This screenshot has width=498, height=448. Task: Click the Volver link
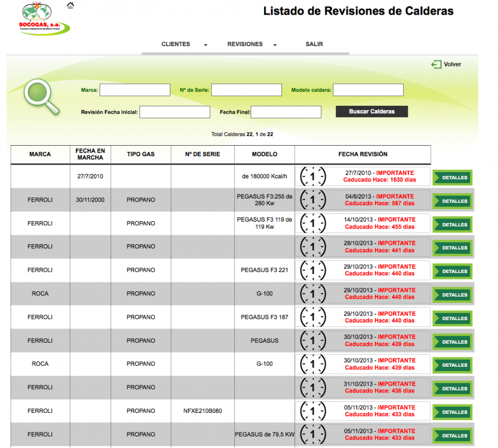tap(452, 64)
